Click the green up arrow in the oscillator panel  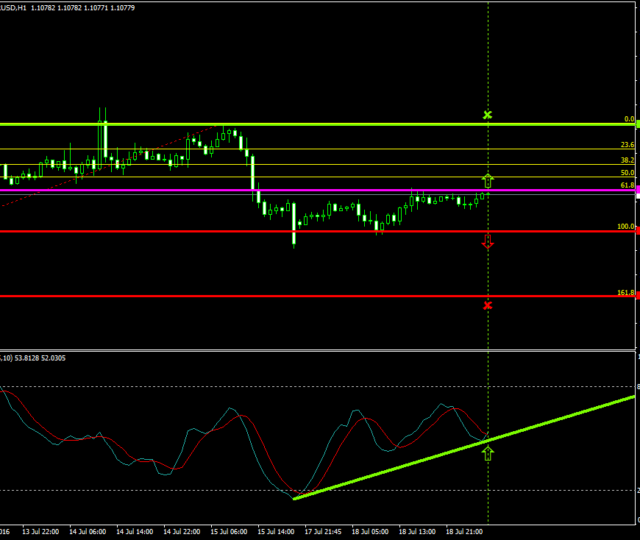488,454
